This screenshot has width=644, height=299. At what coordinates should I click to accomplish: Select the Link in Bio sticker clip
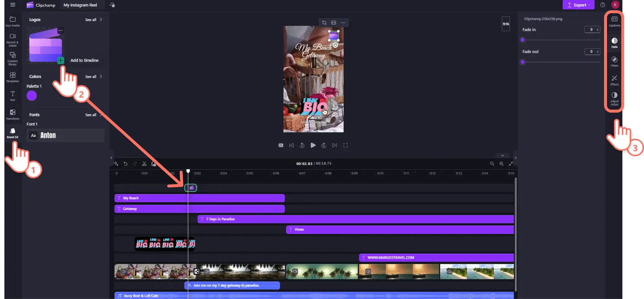tap(165, 244)
